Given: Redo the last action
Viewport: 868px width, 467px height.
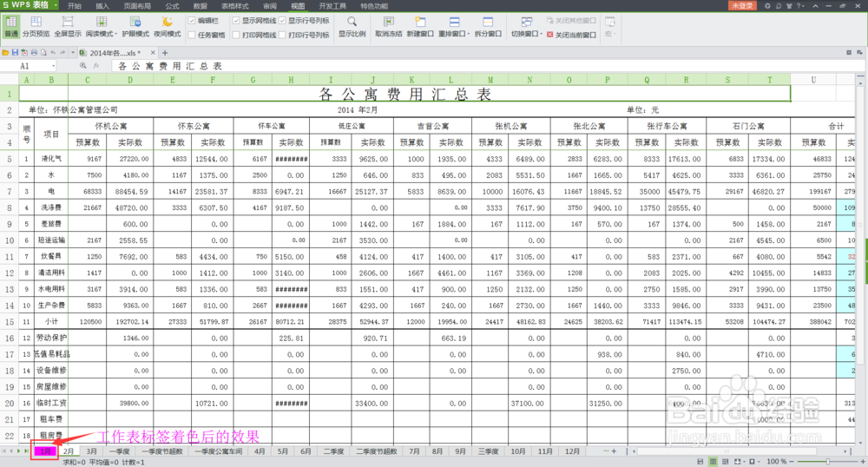Looking at the screenshot, I should point(62,53).
